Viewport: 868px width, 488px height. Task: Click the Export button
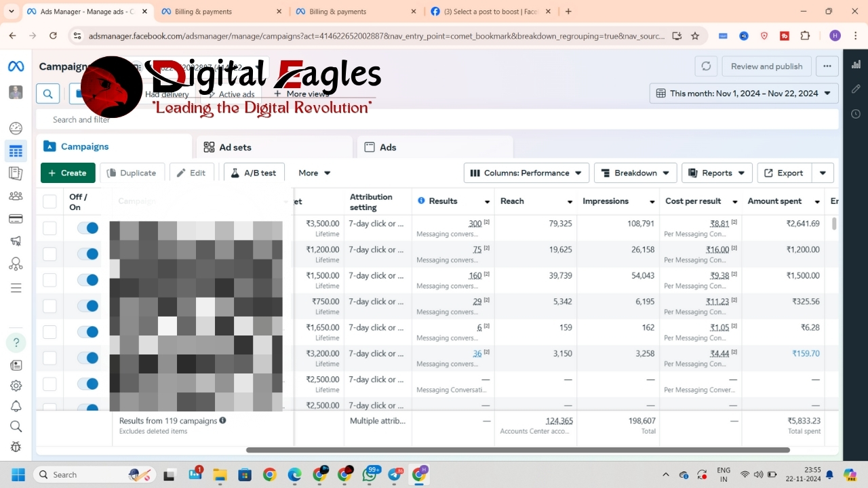pyautogui.click(x=784, y=173)
